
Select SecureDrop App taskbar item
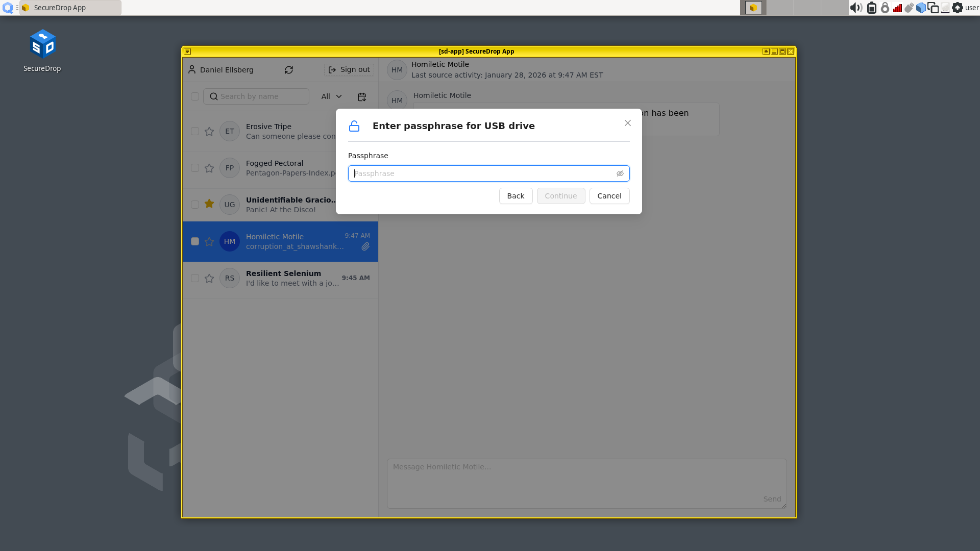tap(70, 8)
